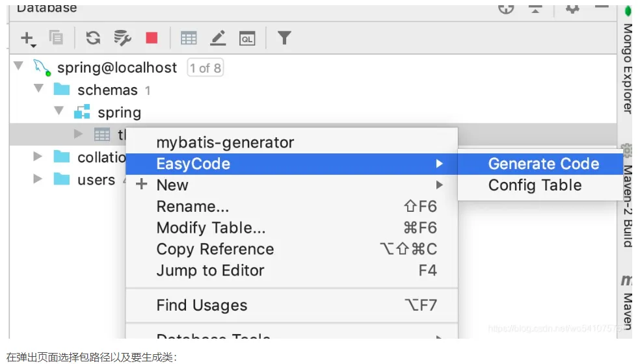Select Modify Table... menu entry

211,228
